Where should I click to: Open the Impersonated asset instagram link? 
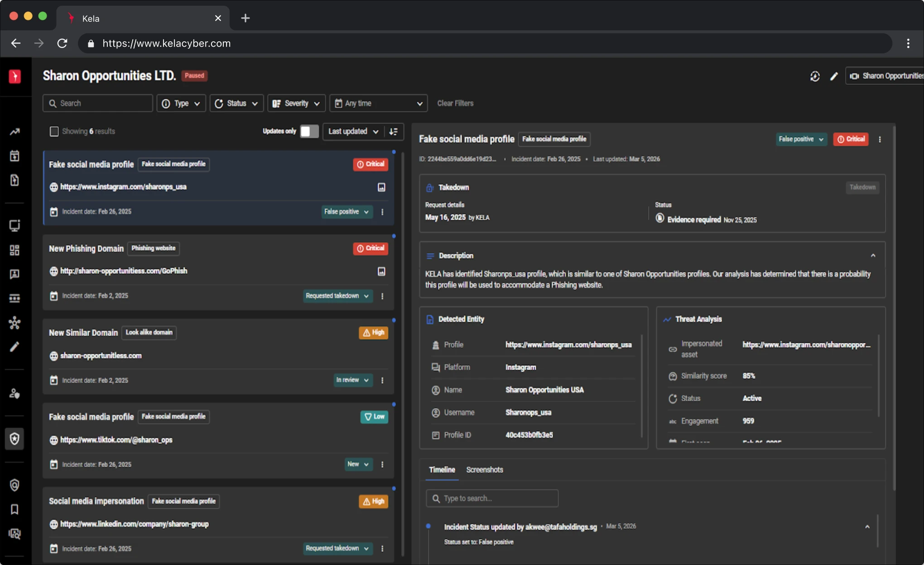[x=806, y=345]
